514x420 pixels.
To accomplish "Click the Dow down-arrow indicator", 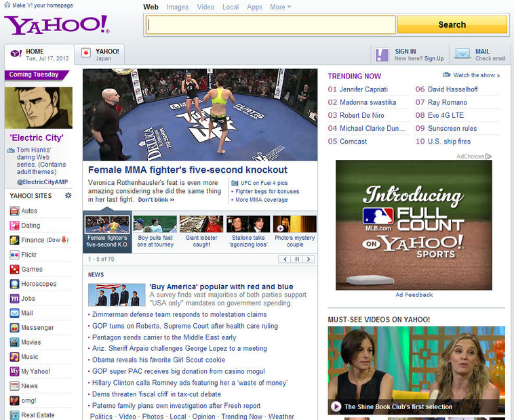I will (x=64, y=240).
